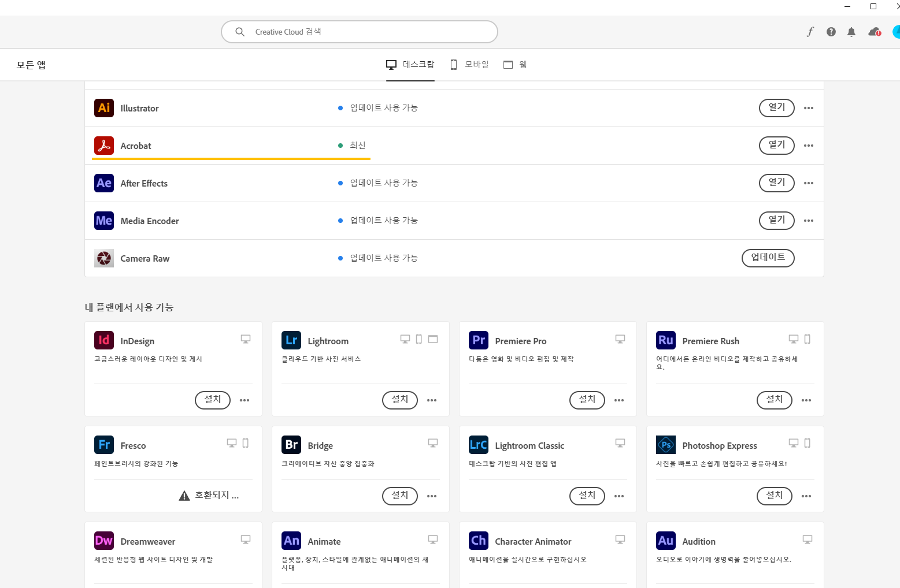The height and width of the screenshot is (588, 900).
Task: Open more options for Bridge card
Action: [432, 496]
